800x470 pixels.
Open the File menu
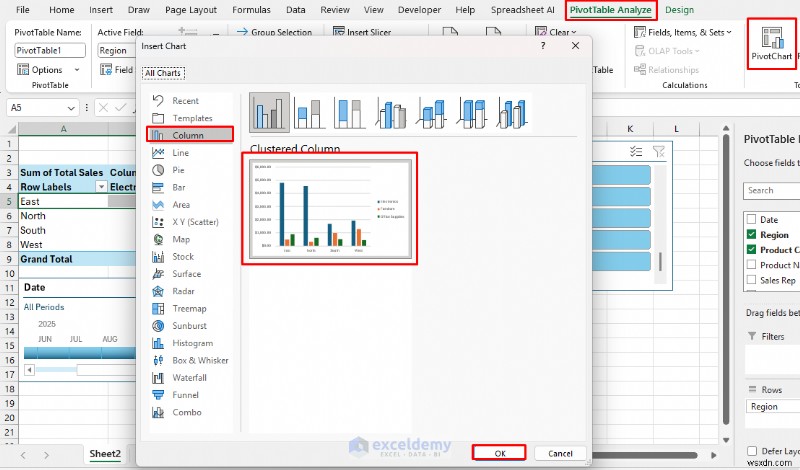pos(22,10)
